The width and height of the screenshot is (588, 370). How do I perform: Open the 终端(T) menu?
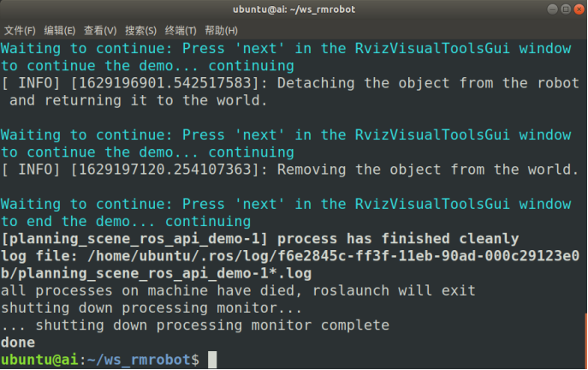181,30
